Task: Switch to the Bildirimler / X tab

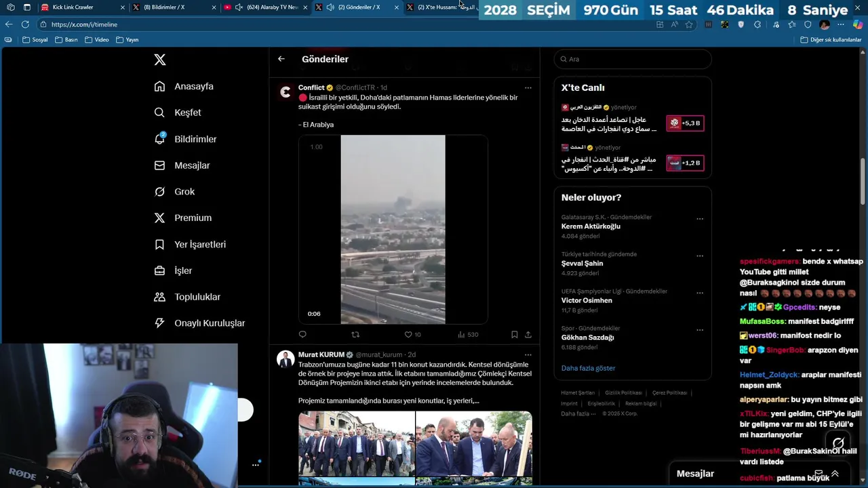Action: pos(174,7)
